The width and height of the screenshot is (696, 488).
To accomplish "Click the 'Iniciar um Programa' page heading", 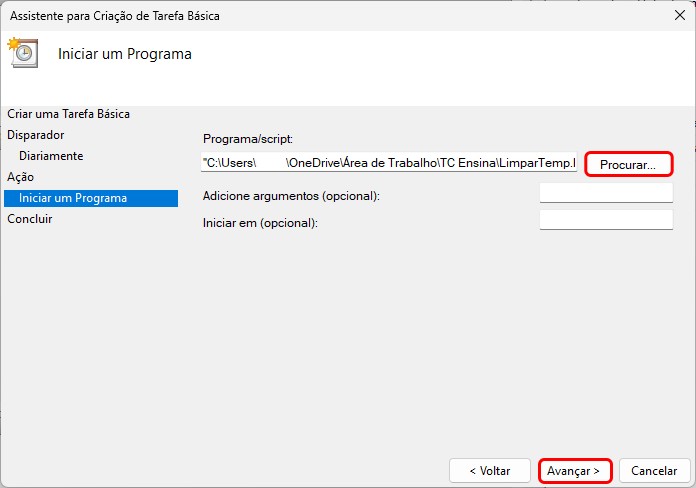I will pos(125,54).
